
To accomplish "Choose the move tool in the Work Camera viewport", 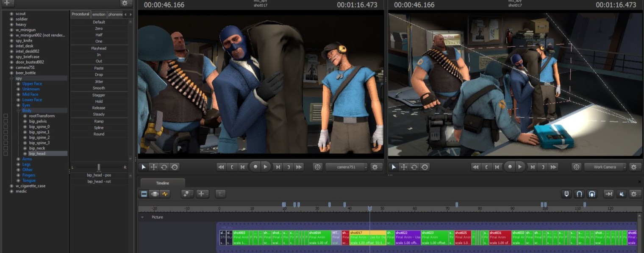I will pos(404,167).
